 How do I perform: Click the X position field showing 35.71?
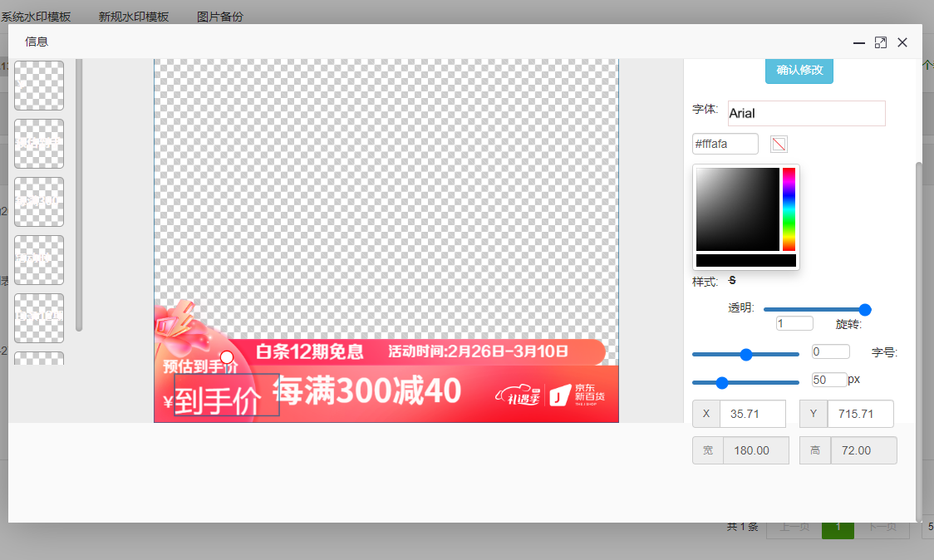click(x=751, y=414)
